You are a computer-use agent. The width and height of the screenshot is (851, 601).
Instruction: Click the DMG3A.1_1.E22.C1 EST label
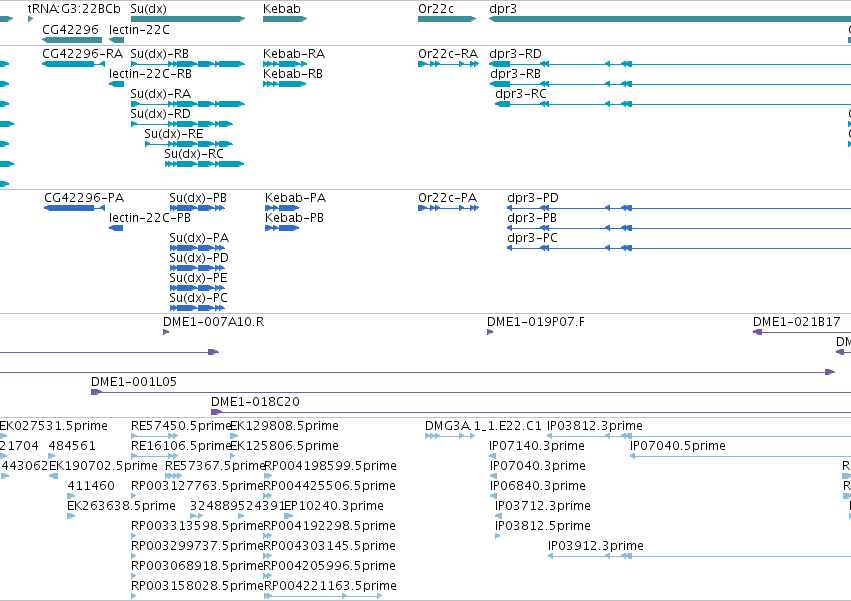click(483, 426)
